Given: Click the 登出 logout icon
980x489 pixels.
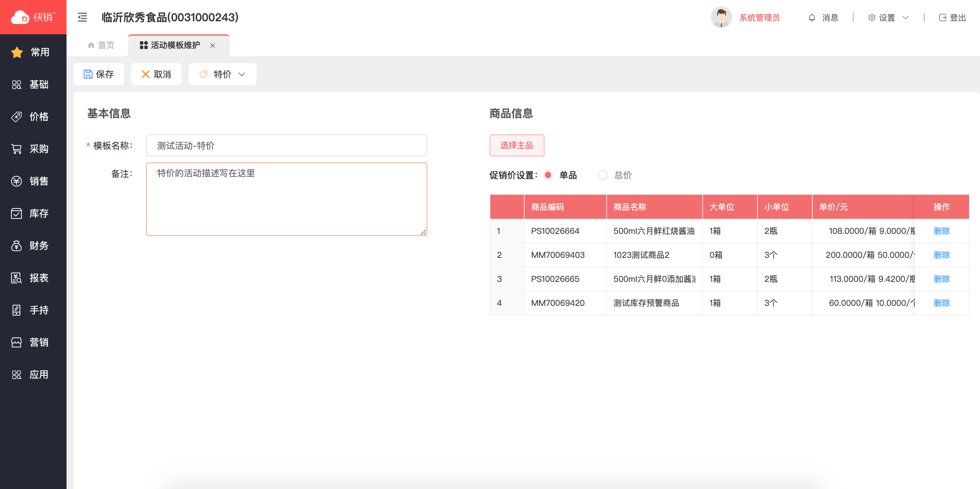Looking at the screenshot, I should (943, 18).
